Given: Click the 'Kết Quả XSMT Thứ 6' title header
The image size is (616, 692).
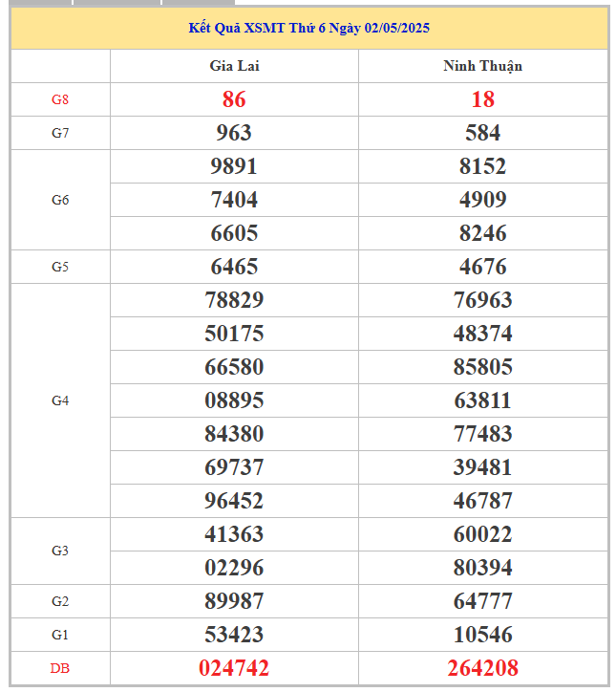Looking at the screenshot, I should click(x=308, y=28).
